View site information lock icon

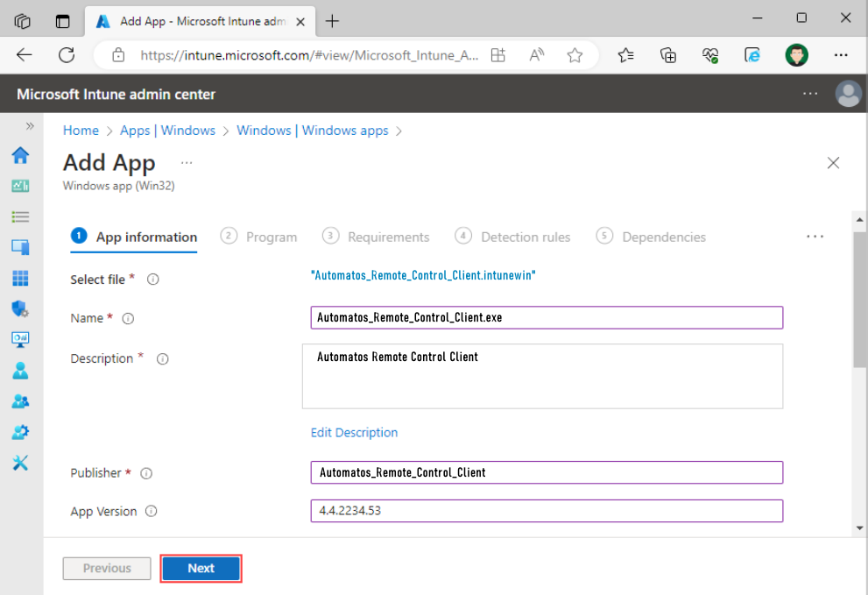pyautogui.click(x=118, y=55)
